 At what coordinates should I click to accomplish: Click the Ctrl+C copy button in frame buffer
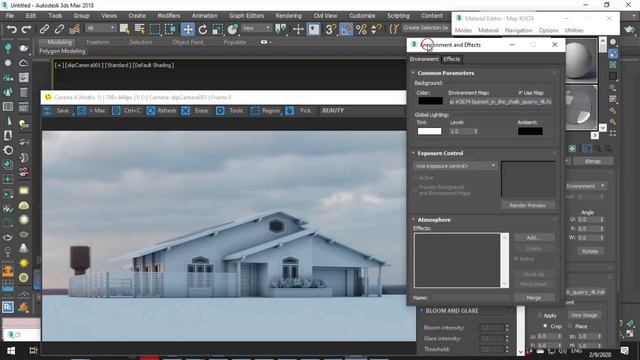[127, 111]
